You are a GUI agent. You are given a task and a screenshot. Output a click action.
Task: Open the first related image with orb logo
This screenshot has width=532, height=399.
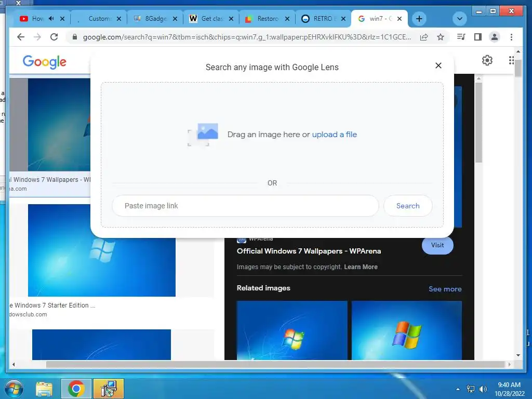[x=292, y=330]
